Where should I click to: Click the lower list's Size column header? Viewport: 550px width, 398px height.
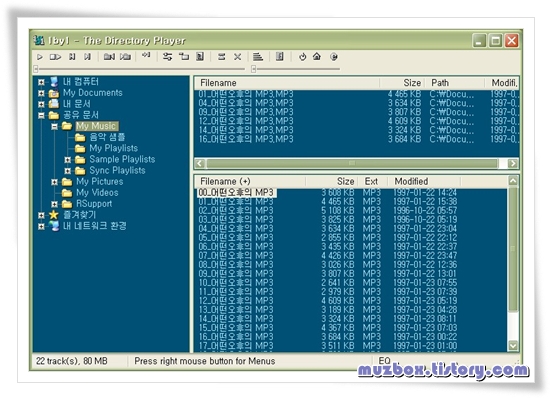click(331, 182)
